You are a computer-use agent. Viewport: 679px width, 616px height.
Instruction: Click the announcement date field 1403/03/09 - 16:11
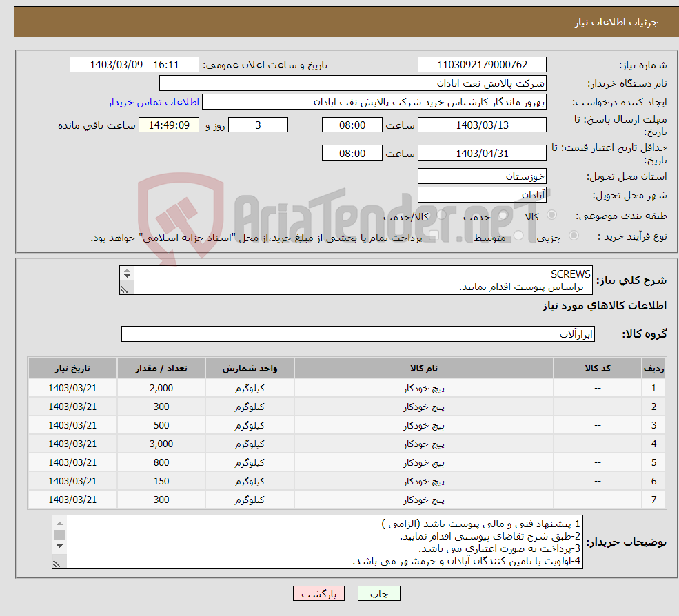[x=134, y=65]
